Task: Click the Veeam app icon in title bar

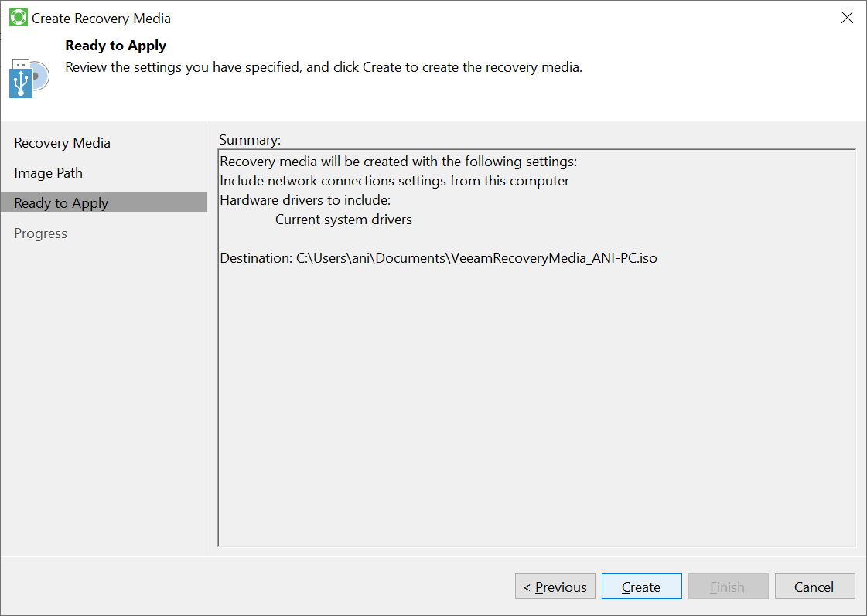Action: [x=19, y=18]
